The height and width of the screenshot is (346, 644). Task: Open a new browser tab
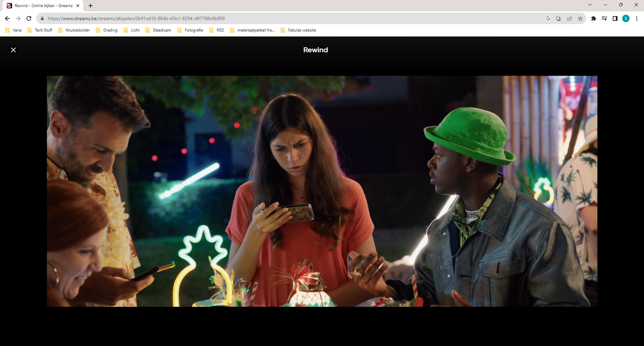[x=91, y=6]
